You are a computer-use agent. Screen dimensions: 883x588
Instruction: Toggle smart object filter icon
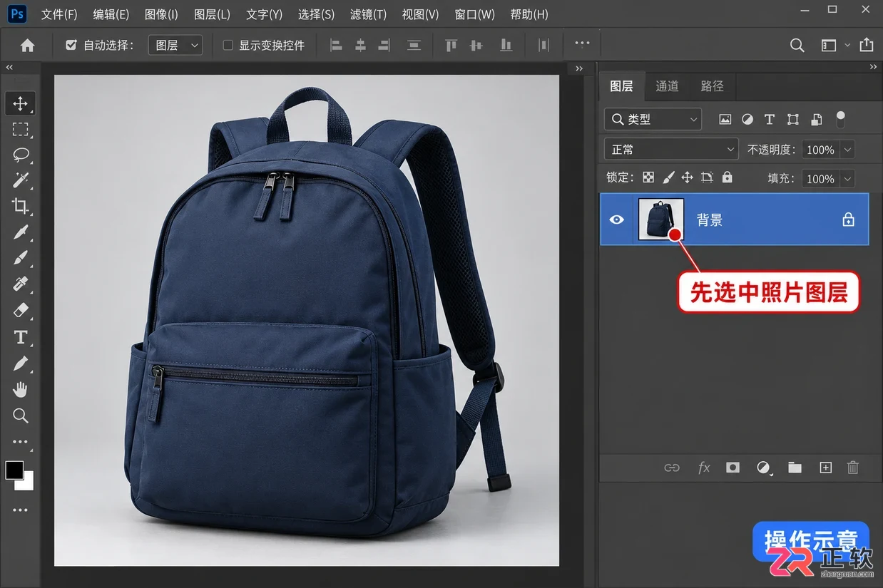click(x=817, y=119)
